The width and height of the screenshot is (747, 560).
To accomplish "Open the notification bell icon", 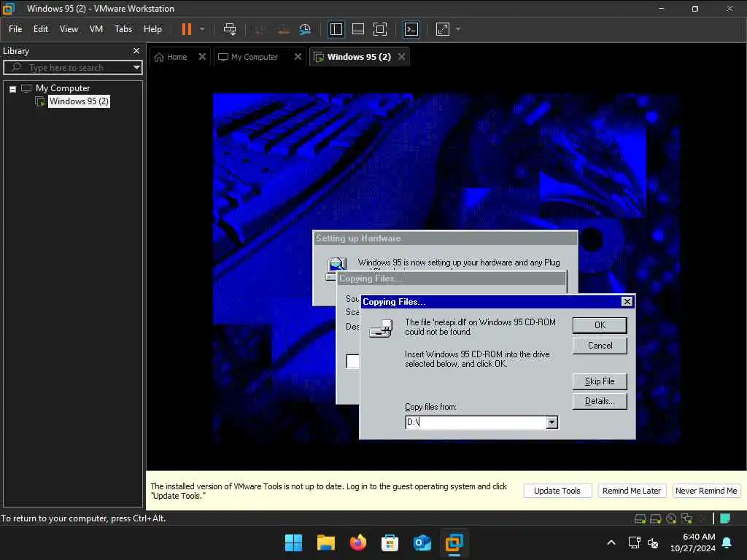I will pos(727,542).
